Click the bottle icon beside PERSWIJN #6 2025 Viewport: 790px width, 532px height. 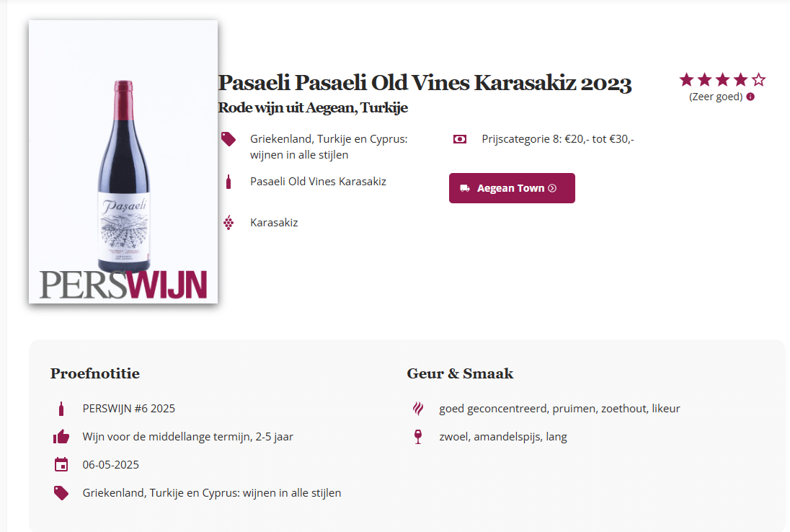(x=61, y=409)
